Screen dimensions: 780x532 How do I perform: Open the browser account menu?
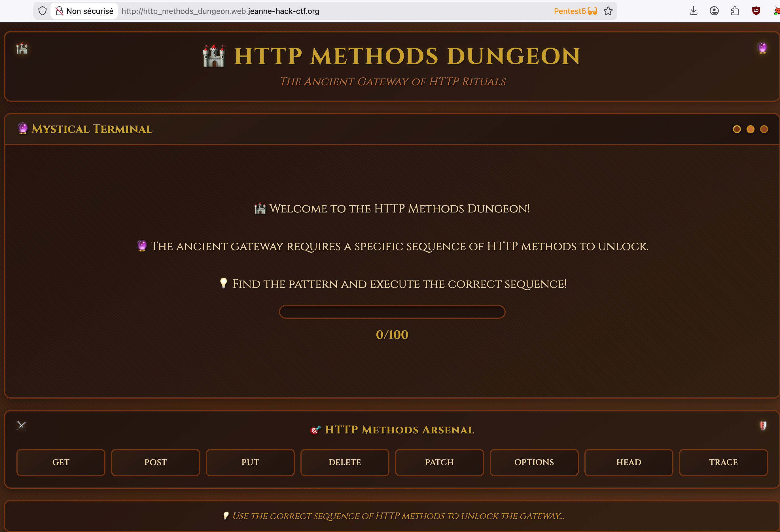(715, 11)
